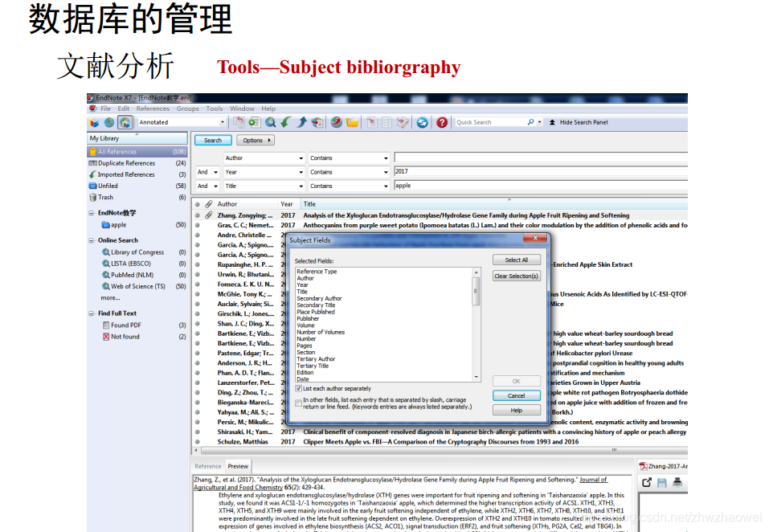Click Copy to Local Library toolbar icon

(239, 123)
